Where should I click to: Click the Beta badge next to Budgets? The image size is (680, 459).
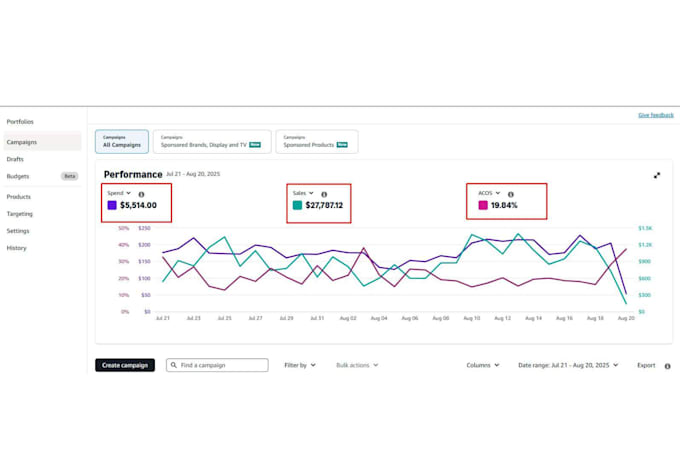pos(70,176)
